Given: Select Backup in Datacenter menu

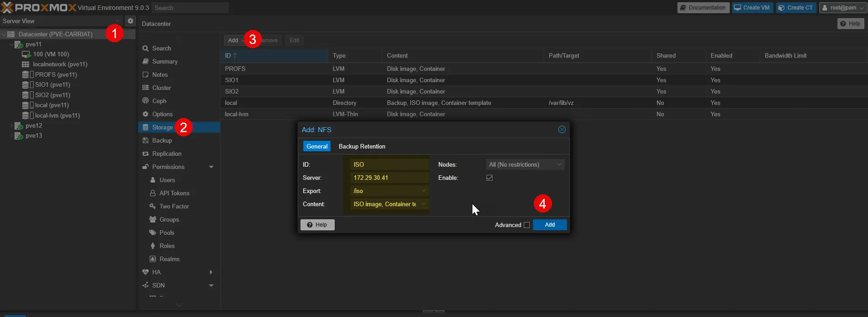Looking at the screenshot, I should [162, 141].
